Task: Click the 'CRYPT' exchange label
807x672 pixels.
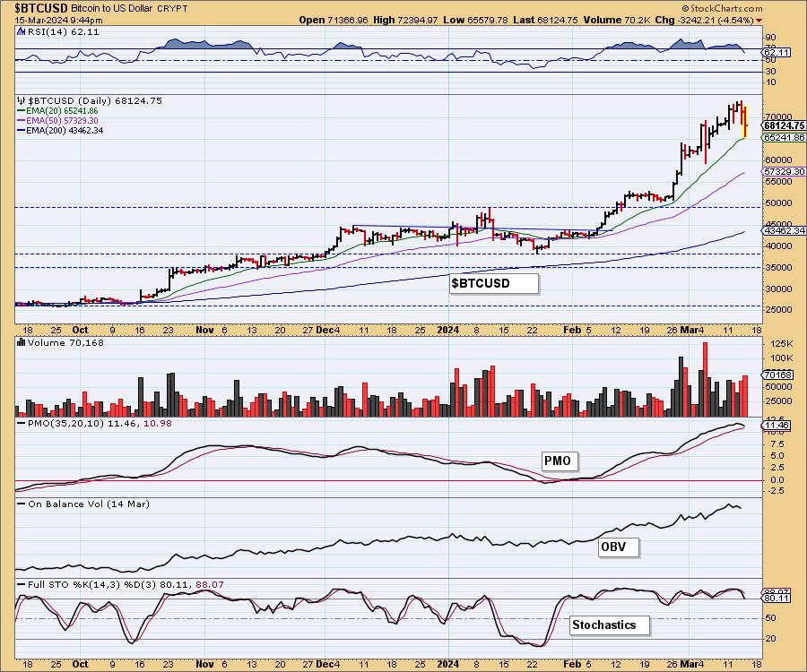Action: pos(172,9)
